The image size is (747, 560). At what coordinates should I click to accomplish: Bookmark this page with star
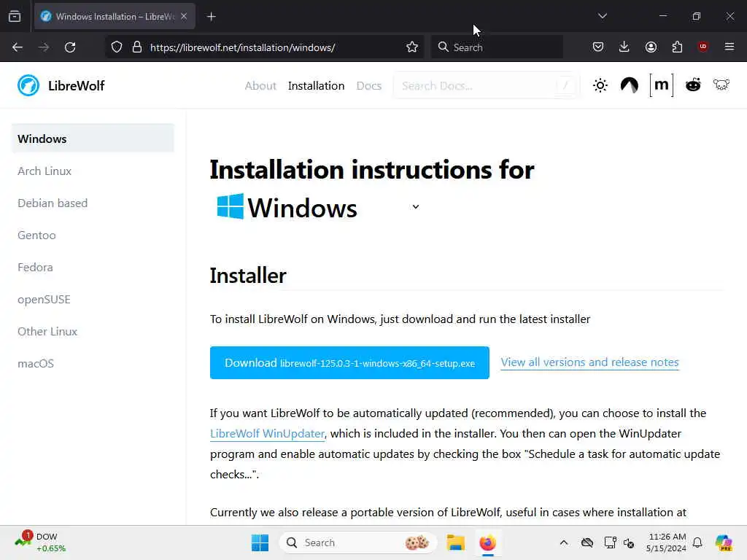tap(412, 47)
